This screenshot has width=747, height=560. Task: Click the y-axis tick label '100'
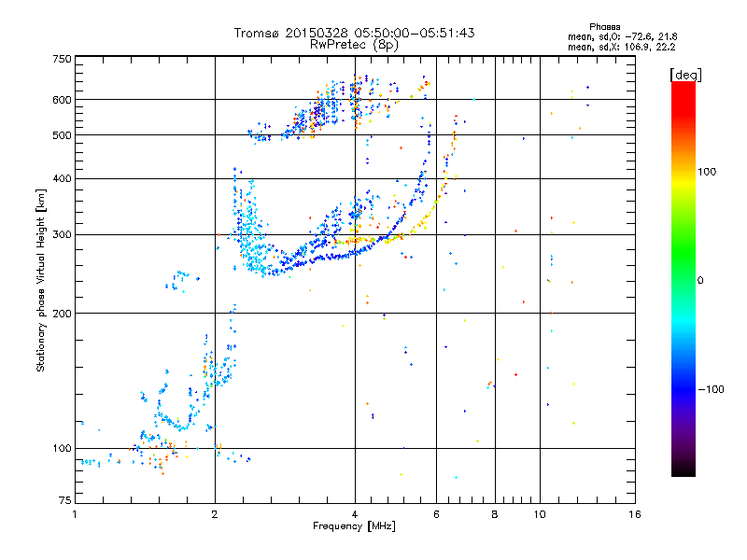pos(62,448)
